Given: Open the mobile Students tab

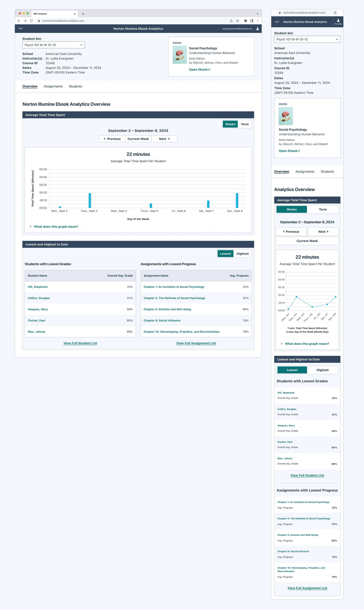Looking at the screenshot, I should pos(327,172).
